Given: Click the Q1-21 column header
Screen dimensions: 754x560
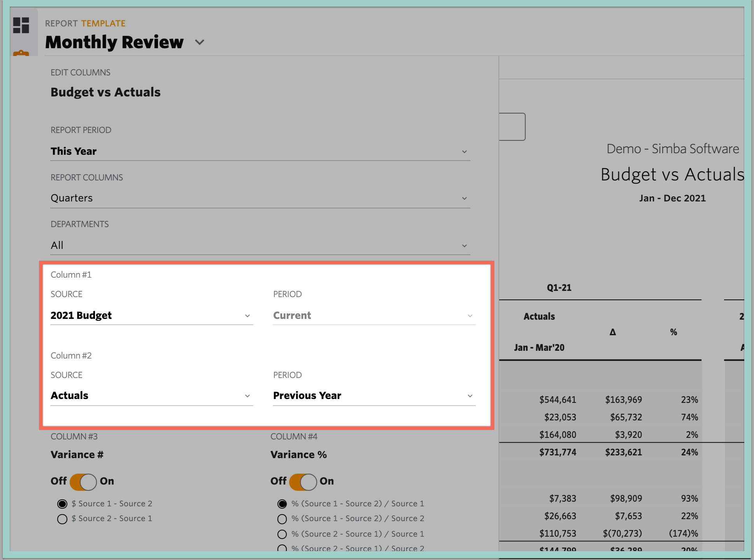Looking at the screenshot, I should (x=559, y=288).
